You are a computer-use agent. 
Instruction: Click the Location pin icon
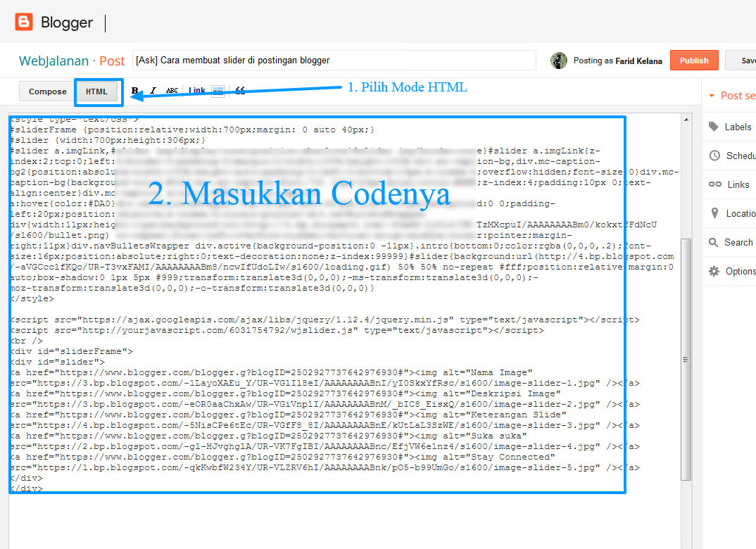pos(714,213)
